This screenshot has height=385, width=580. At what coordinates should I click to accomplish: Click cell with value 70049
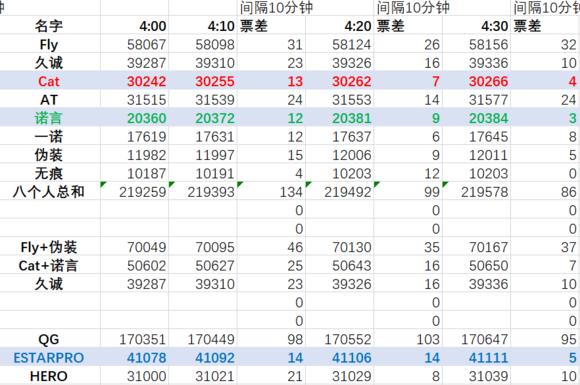click(x=134, y=247)
